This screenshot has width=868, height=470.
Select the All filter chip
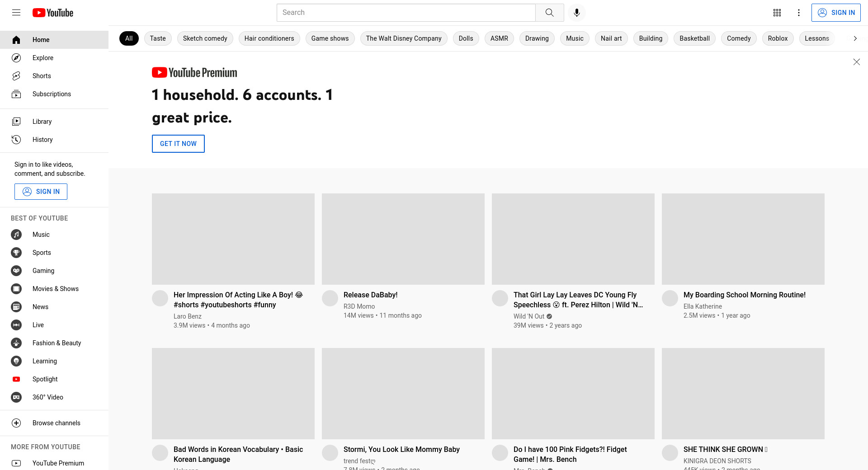tap(129, 38)
